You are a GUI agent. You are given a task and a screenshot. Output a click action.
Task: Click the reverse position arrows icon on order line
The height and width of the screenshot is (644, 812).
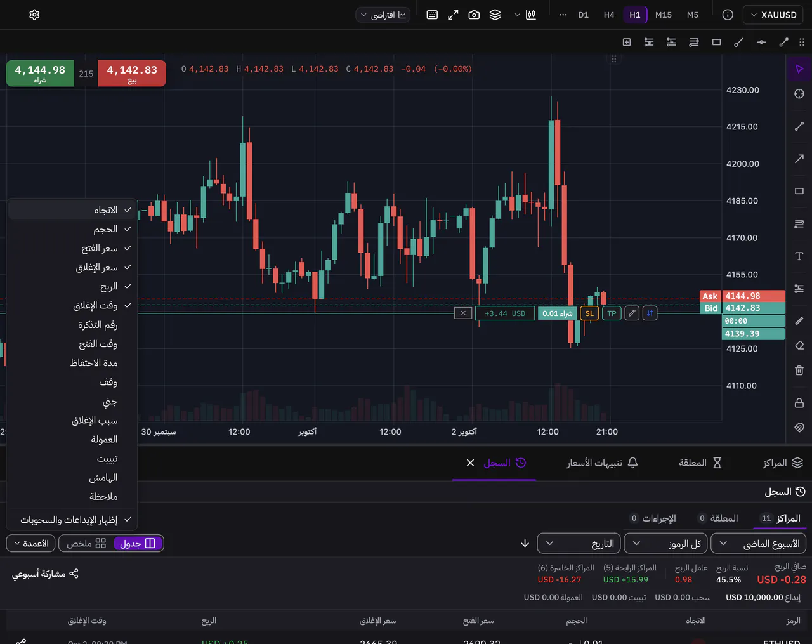coord(650,313)
